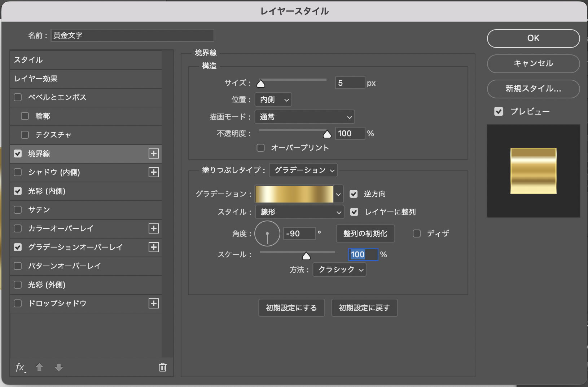This screenshot has width=588, height=387.
Task: Enable パターンオーバーレイ checkbox
Action: tap(18, 266)
